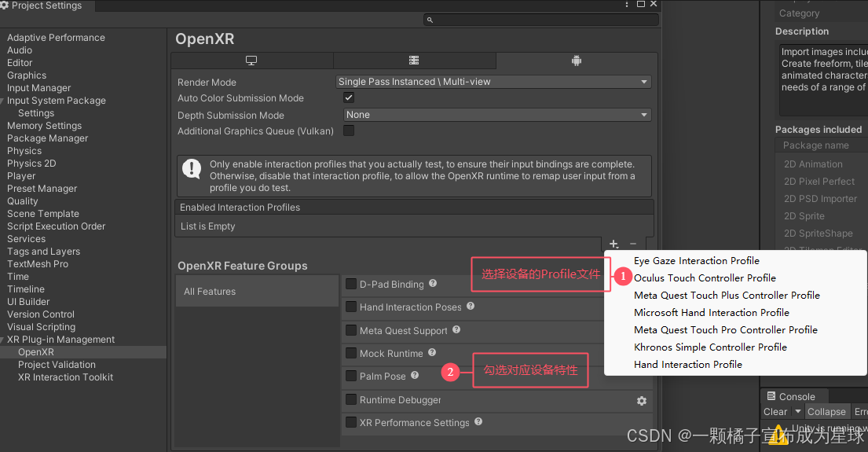Enable the D-Pad Binding feature checkbox
The width and height of the screenshot is (868, 452).
coord(351,284)
